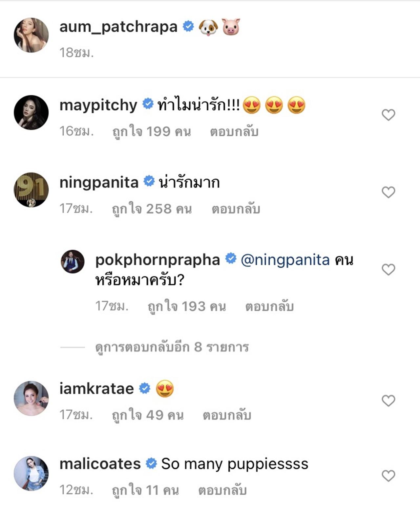Reply to iamkratae's comment
Image resolution: width=420 pixels, height=519 pixels.
(227, 415)
